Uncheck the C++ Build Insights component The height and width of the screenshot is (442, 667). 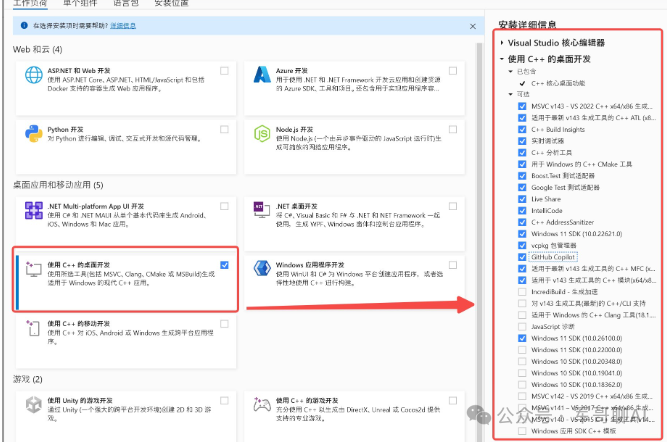tap(522, 129)
